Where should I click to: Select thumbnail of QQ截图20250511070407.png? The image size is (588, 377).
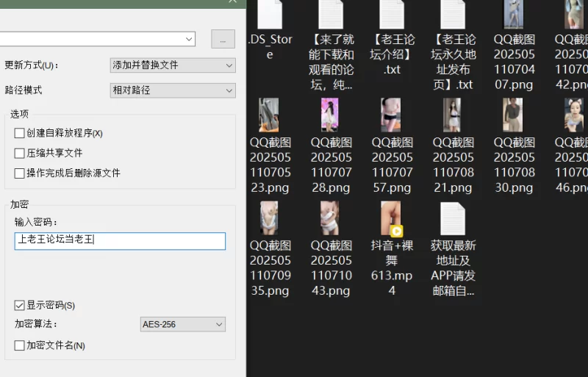pyautogui.click(x=513, y=14)
